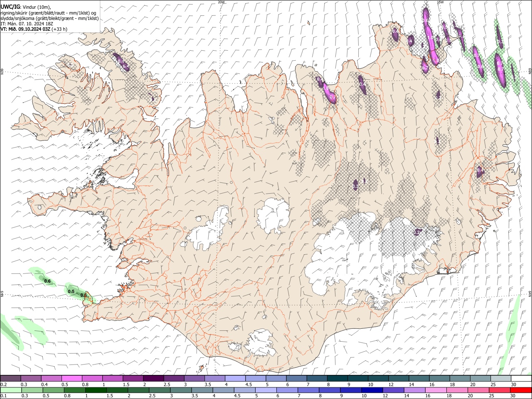Click the palest green 0.1 swatch, lower legend row
Screen dimensions: 532x399
coord(11,390)
